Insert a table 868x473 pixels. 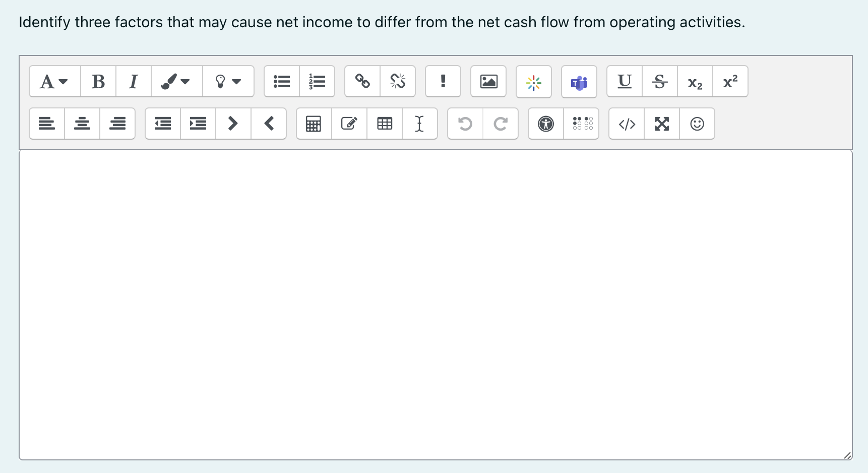pyautogui.click(x=384, y=124)
